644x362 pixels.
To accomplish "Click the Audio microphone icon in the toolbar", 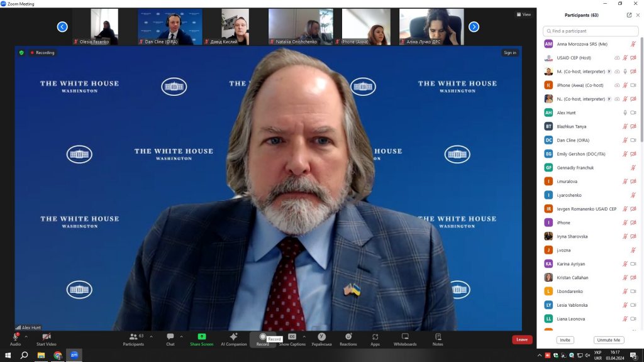I will 15,337.
